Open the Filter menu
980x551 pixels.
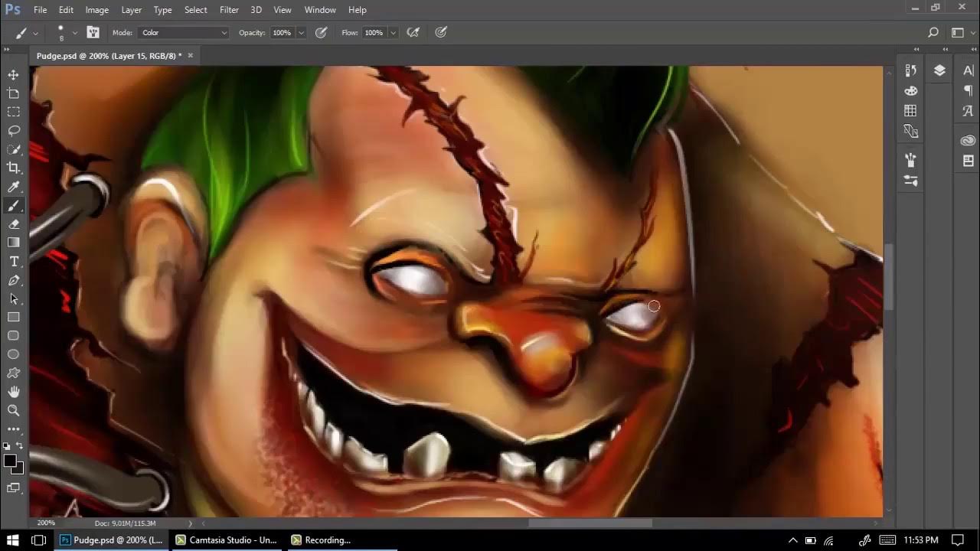[x=229, y=10]
